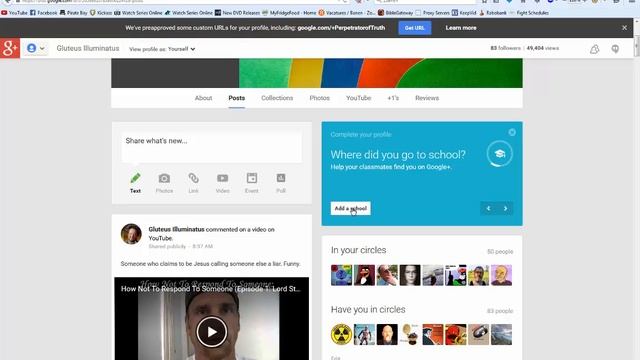Close the 'Complete your profile' card
This screenshot has width=640, height=360.
[512, 132]
